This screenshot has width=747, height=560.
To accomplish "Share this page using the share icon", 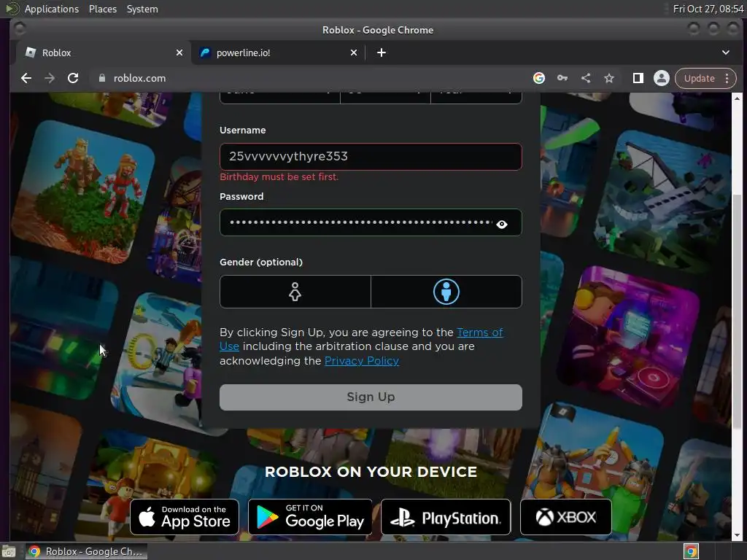I will coord(586,78).
